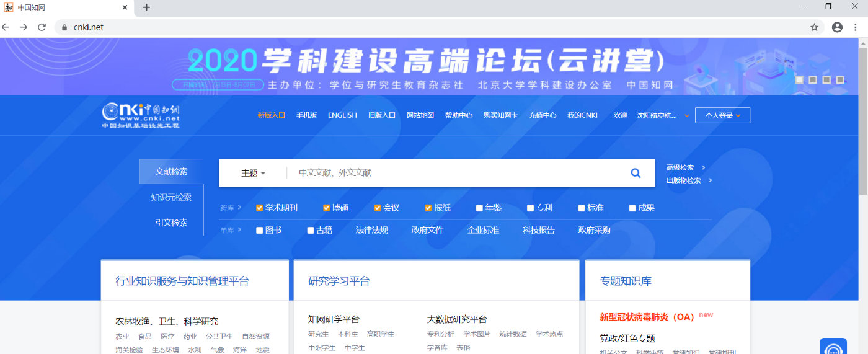Screen dimensions: 868x354
Task: Open the Chrome three-dot menu
Action: click(x=857, y=27)
